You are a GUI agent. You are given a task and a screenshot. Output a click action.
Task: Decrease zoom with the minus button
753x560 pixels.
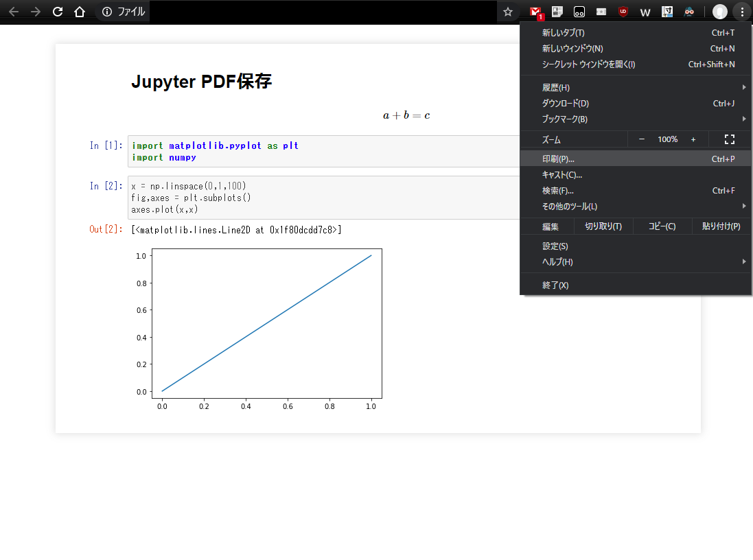(x=642, y=139)
